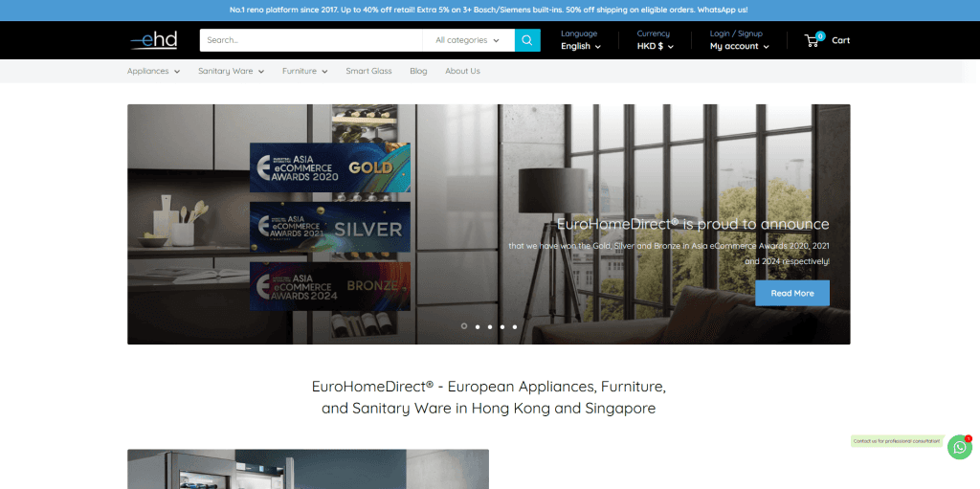The width and height of the screenshot is (980, 489).
Task: Expand the Sanitary Ware menu
Action: click(232, 71)
